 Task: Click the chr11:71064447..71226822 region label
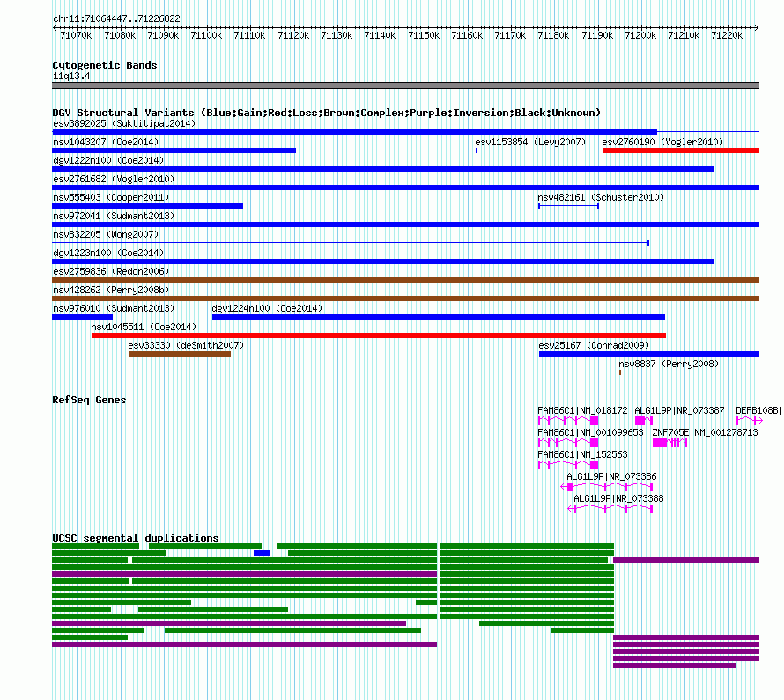click(x=116, y=18)
